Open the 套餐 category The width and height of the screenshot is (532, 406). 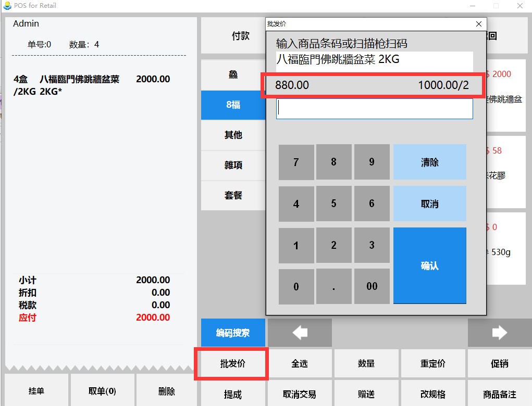233,195
